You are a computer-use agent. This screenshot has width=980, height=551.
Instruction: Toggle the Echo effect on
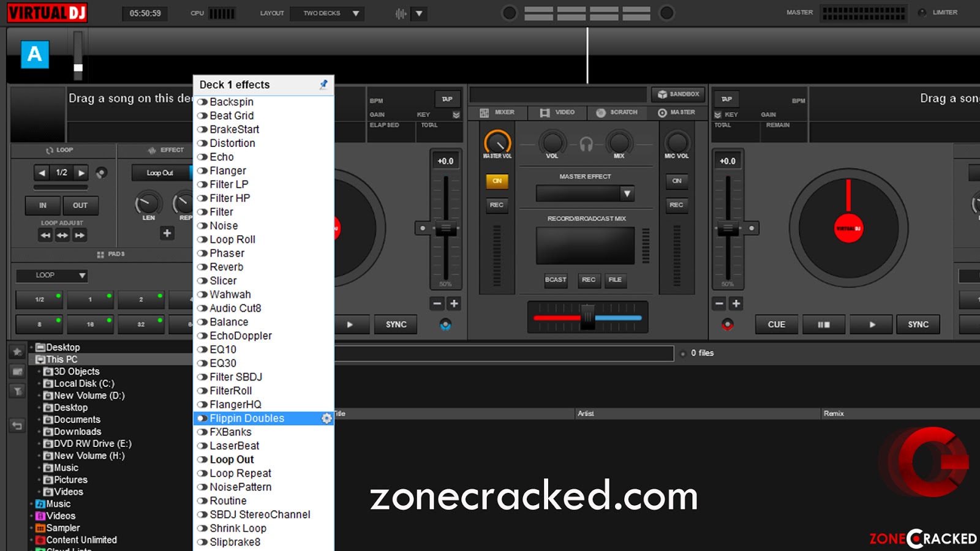point(202,157)
